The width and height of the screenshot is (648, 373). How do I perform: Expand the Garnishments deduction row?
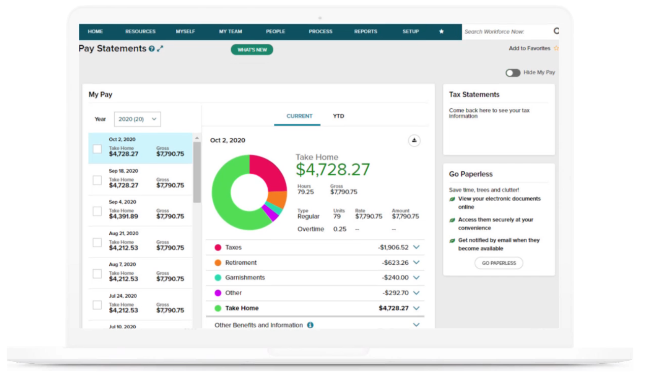[x=416, y=278]
